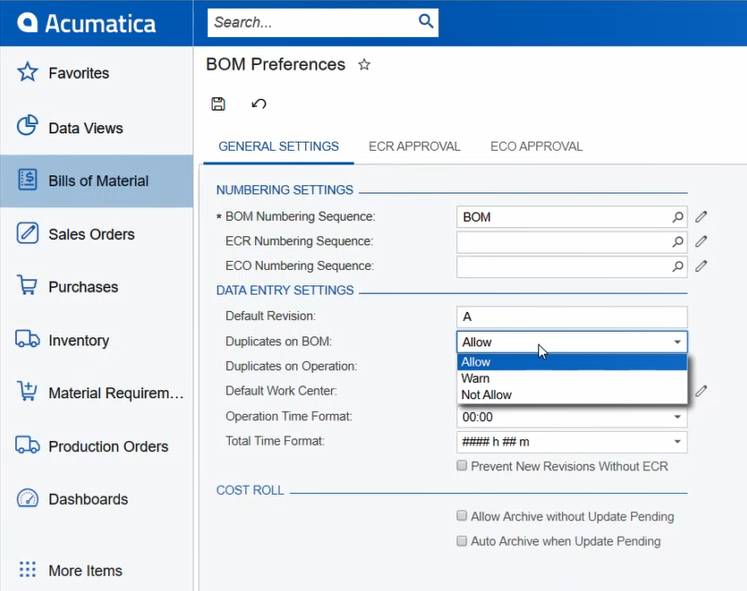Viewport: 747px width, 591px height.
Task: Open Purchases cart icon
Action: (27, 285)
